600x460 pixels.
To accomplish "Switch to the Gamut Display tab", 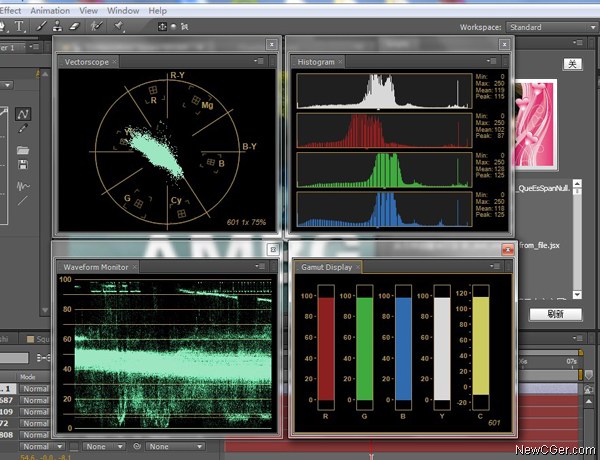I will [326, 267].
